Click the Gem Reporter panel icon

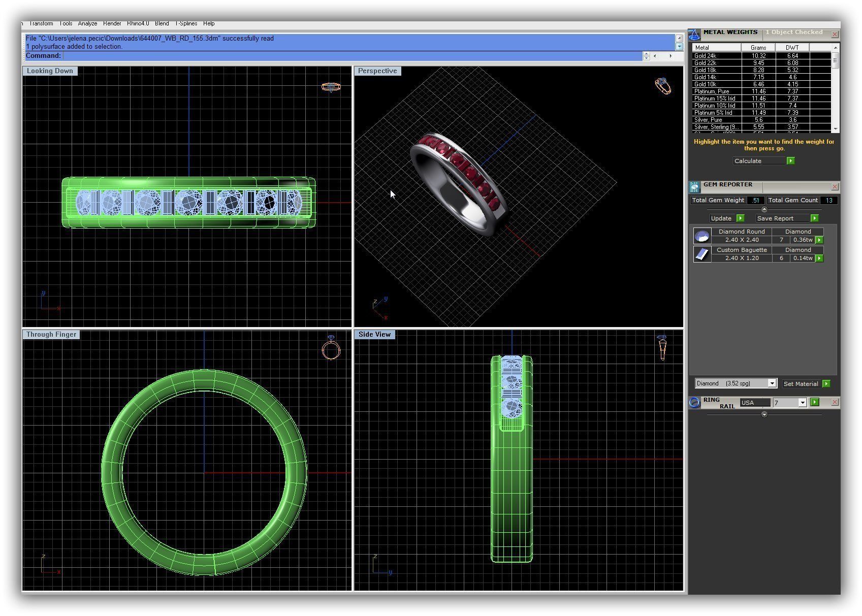tap(694, 187)
